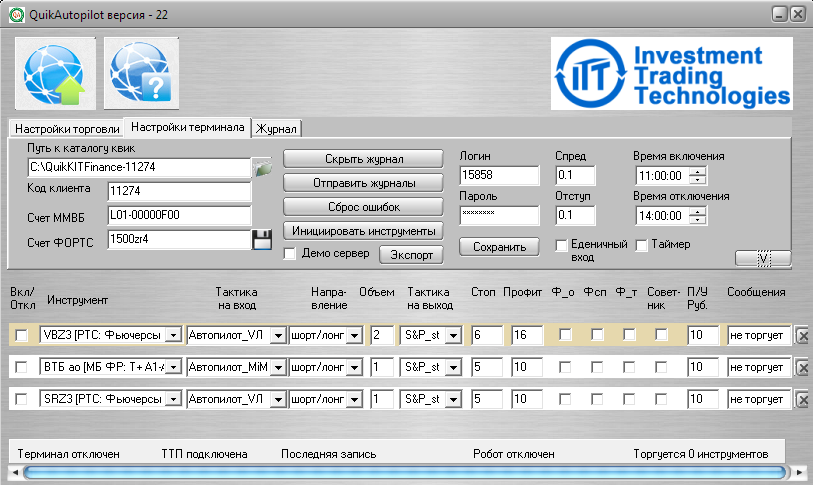The width and height of the screenshot is (813, 485).
Task: Open S&P_st exit tactic dropdown in ВТБ ао row
Action: (453, 368)
